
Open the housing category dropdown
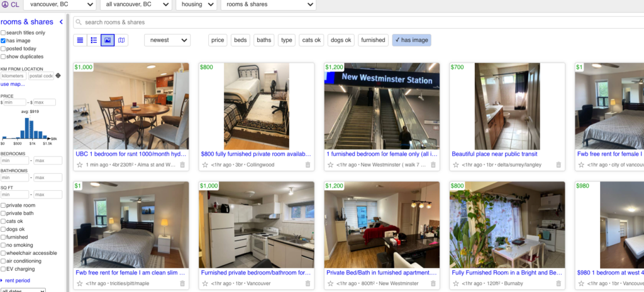click(x=196, y=4)
